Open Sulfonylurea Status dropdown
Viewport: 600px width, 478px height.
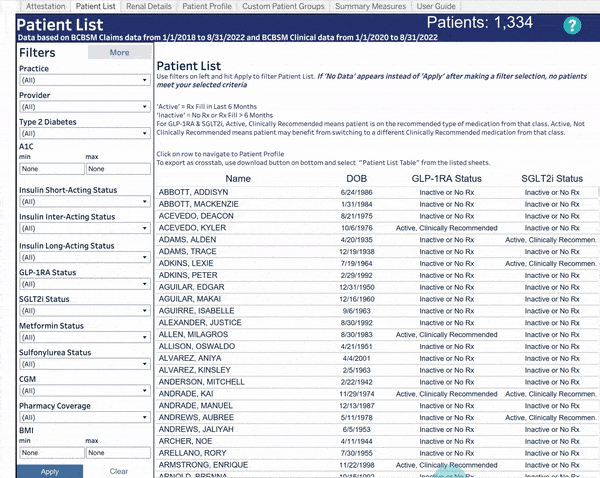(85, 364)
